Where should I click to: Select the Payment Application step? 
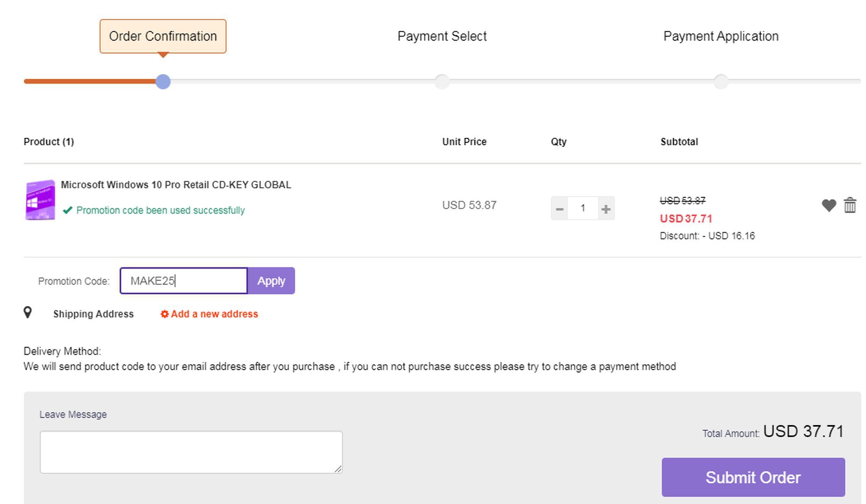[721, 36]
